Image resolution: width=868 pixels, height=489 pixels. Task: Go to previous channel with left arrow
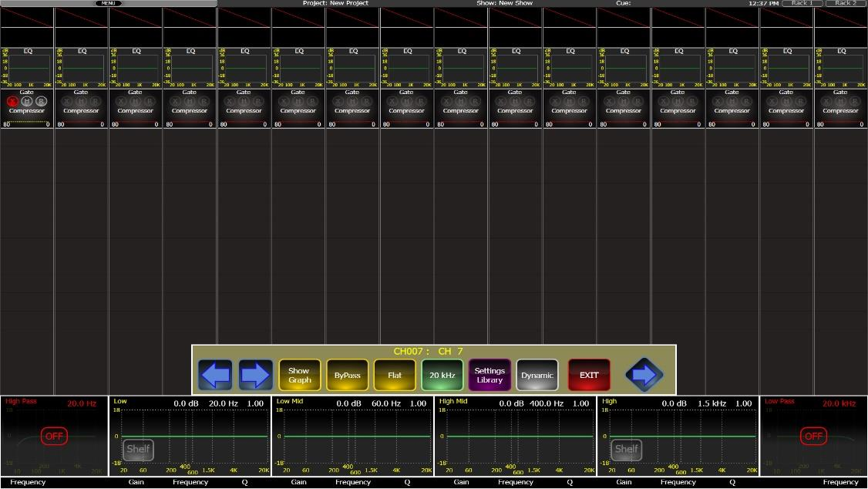tap(215, 375)
